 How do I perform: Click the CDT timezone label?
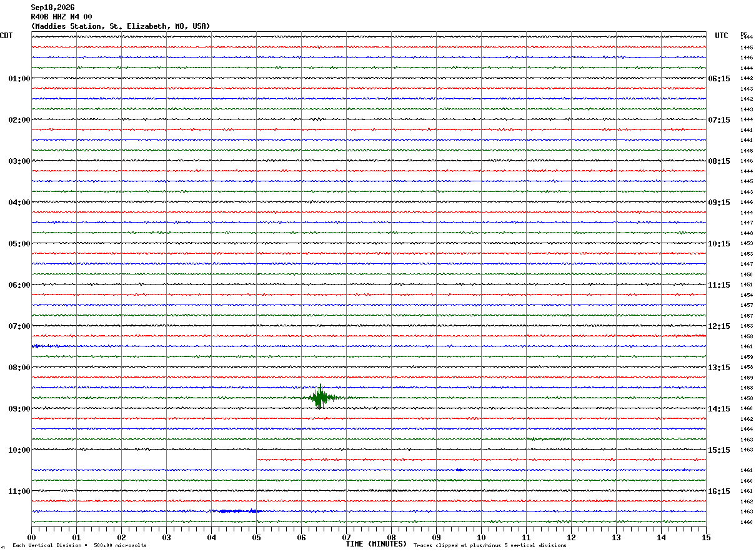point(6,36)
